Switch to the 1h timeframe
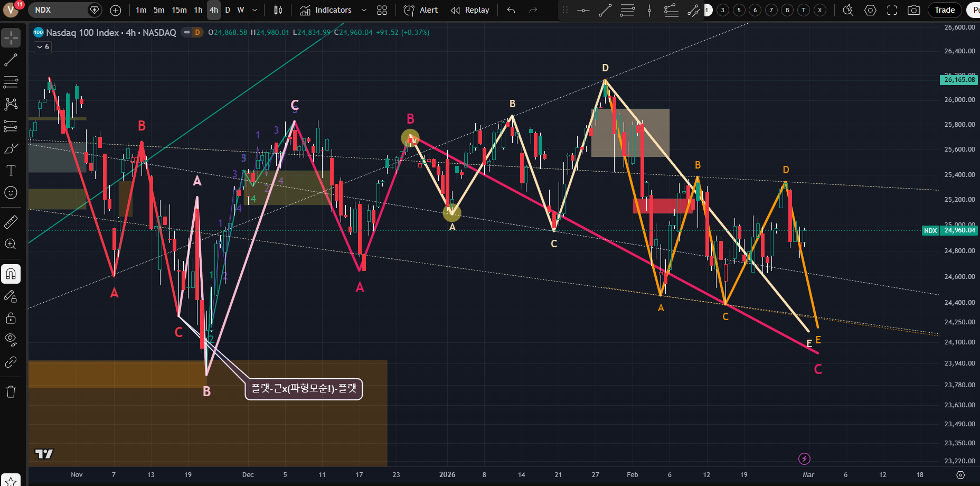 [198, 10]
